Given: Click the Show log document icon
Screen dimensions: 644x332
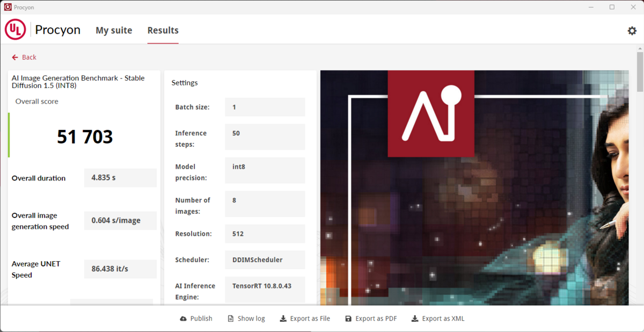Looking at the screenshot, I should (231, 319).
